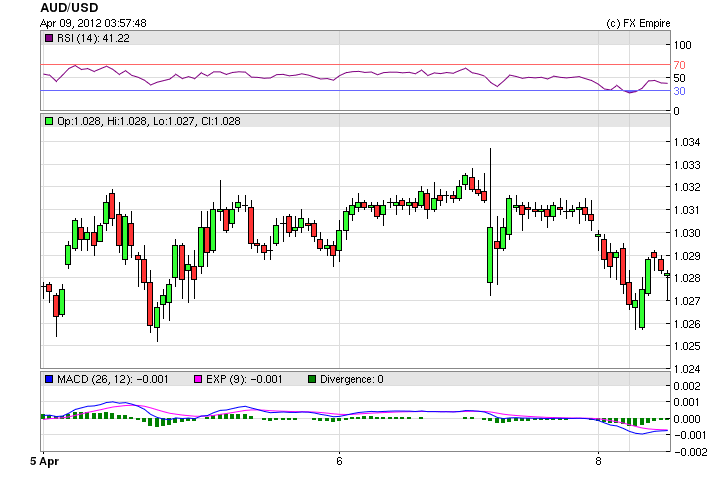Click the EXP (9): -0.001 label
Image resolution: width=710 pixels, height=487 pixels.
[x=244, y=379]
